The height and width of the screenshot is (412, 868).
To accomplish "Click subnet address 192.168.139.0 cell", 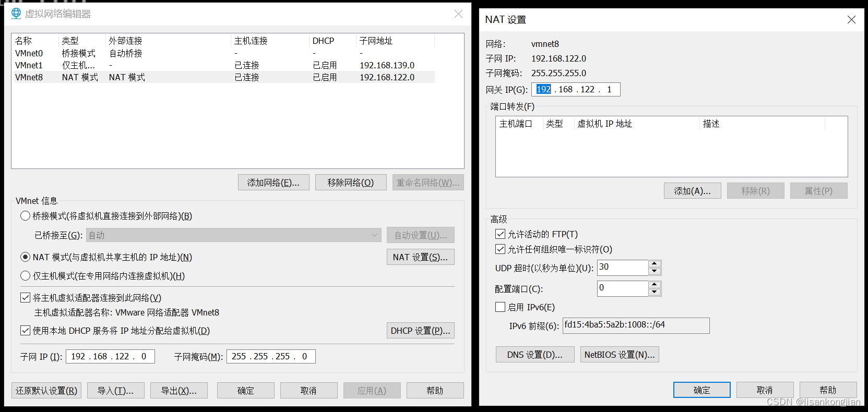I will click(x=387, y=65).
